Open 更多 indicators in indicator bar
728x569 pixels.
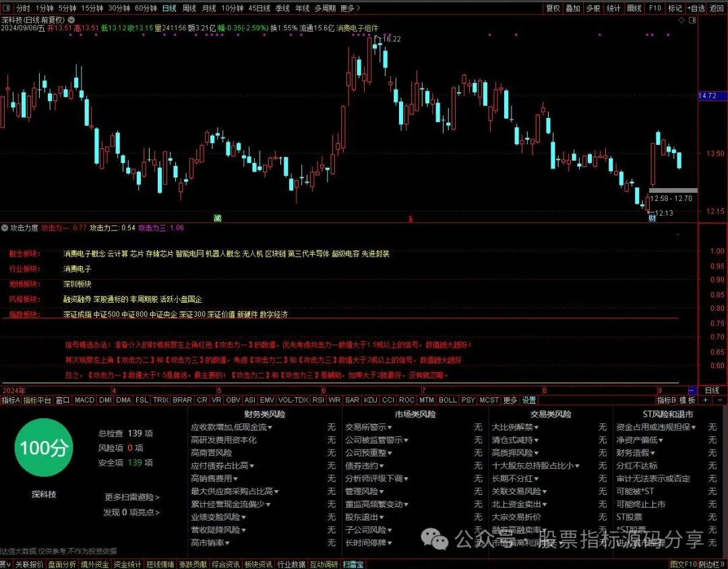510,400
